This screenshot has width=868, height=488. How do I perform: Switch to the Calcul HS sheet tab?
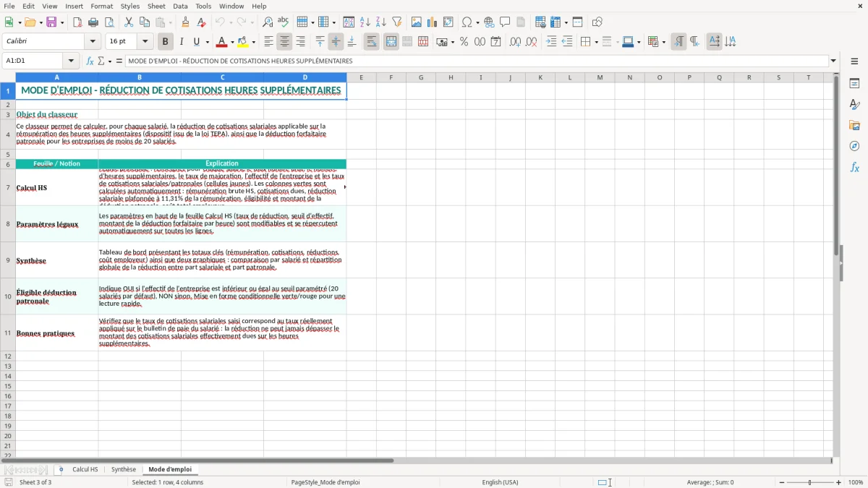click(85, 470)
